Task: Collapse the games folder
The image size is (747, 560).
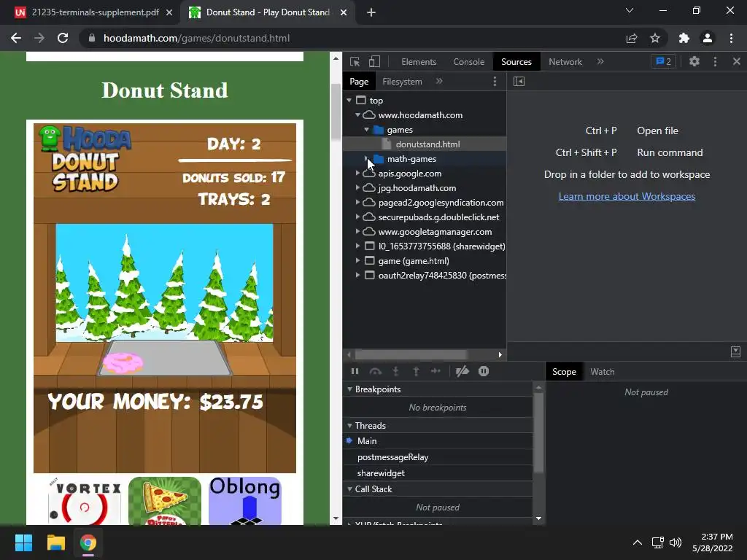Action: pos(366,130)
